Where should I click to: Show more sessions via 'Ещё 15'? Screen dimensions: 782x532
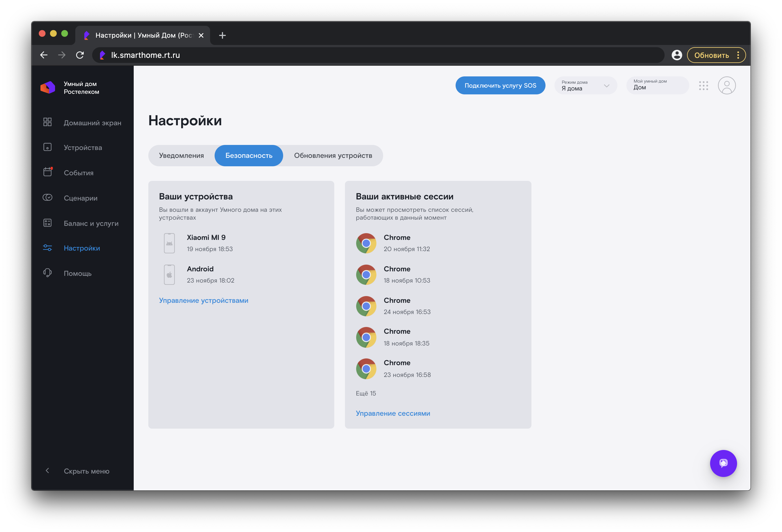pos(366,393)
